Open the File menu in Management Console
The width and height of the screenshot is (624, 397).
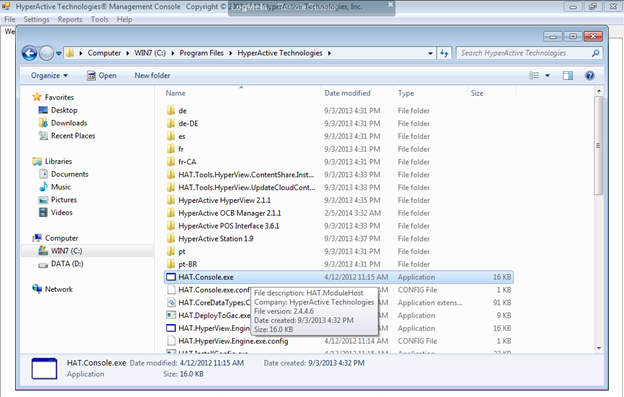coord(10,19)
